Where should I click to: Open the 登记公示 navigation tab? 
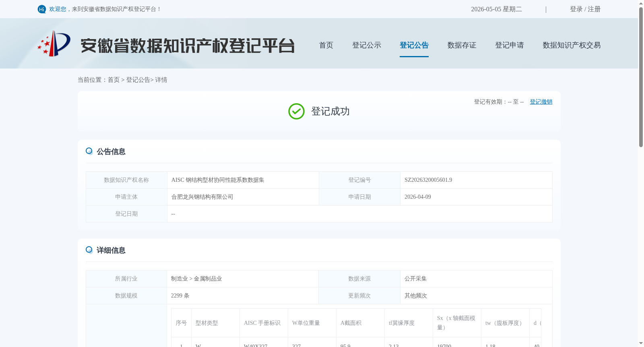[x=367, y=45]
